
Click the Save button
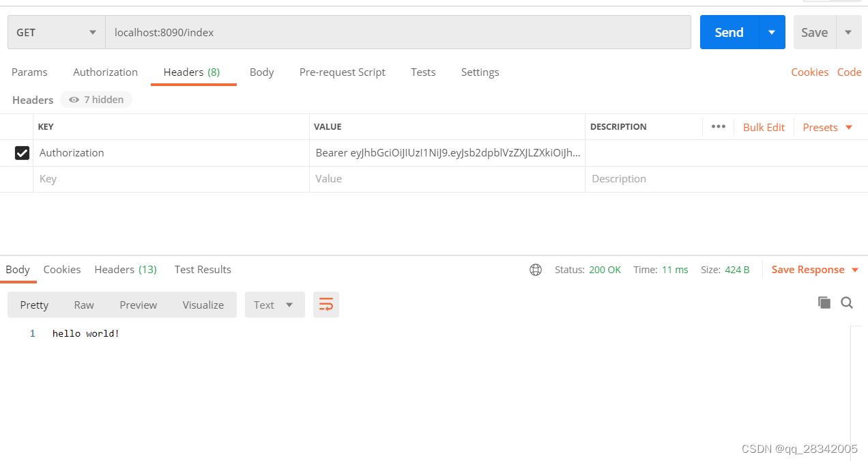(x=814, y=32)
